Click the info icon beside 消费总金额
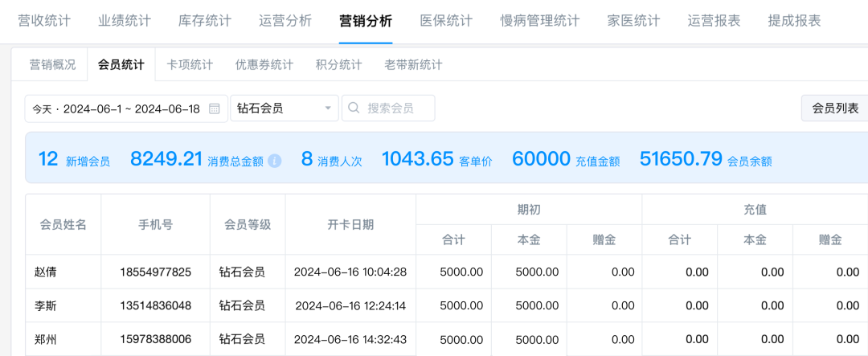Image resolution: width=868 pixels, height=356 pixels. click(x=275, y=161)
